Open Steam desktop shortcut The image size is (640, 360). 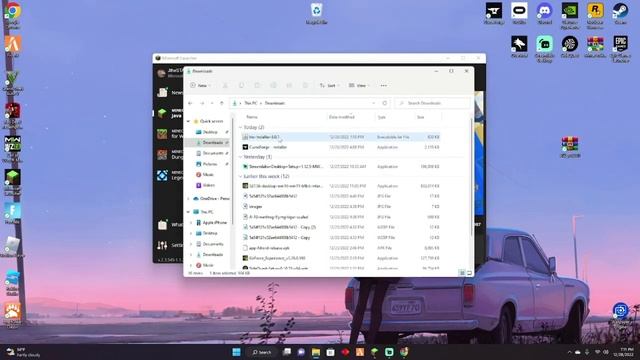tap(620, 13)
